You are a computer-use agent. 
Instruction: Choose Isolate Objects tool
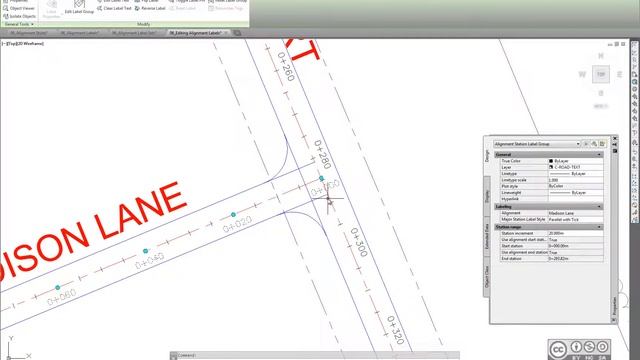(x=19, y=16)
